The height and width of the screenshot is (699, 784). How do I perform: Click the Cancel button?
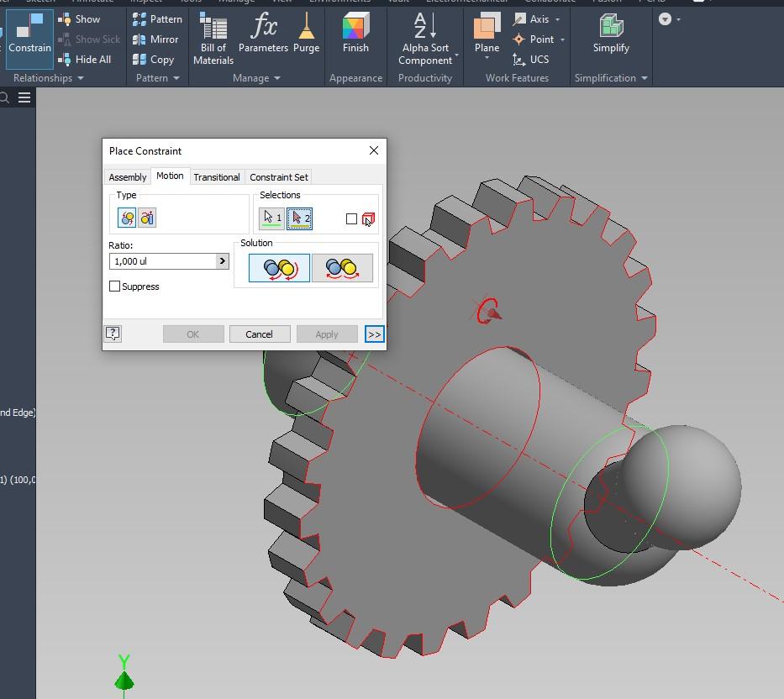pyautogui.click(x=260, y=334)
